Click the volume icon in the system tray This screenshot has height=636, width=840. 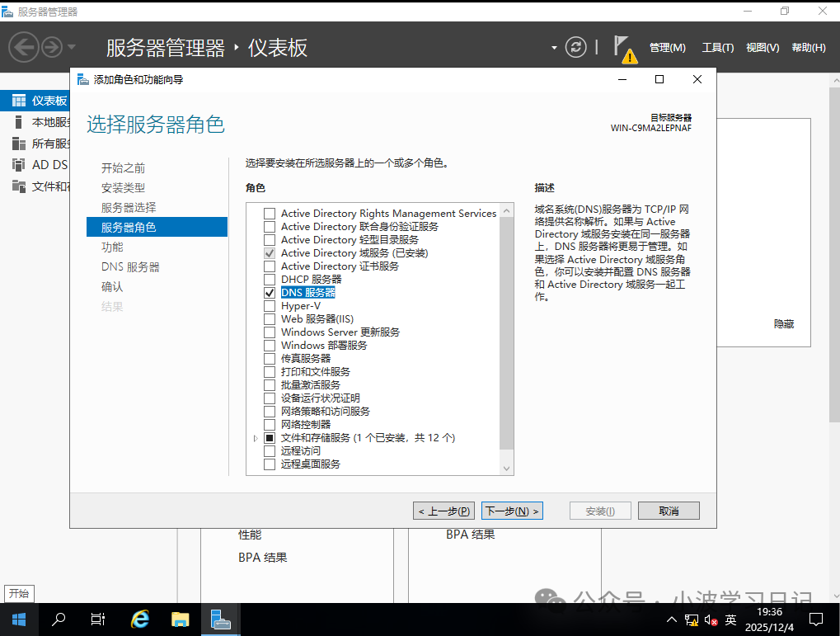point(711,619)
